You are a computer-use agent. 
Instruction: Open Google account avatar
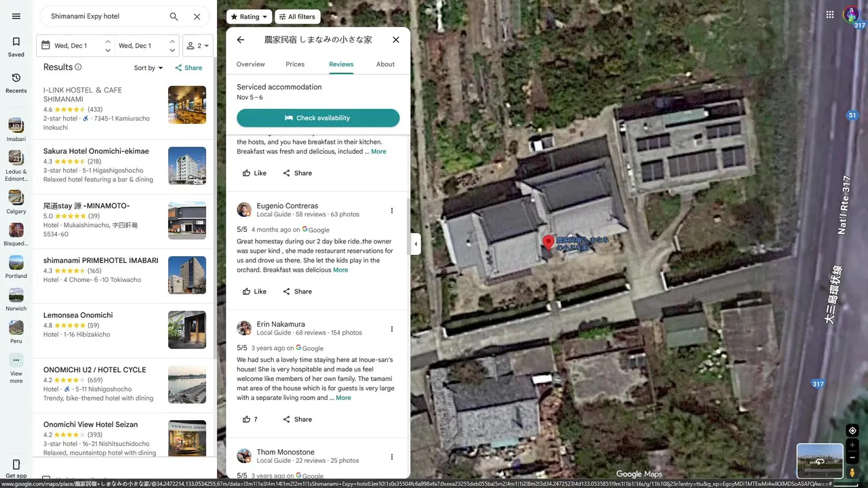[x=852, y=14]
